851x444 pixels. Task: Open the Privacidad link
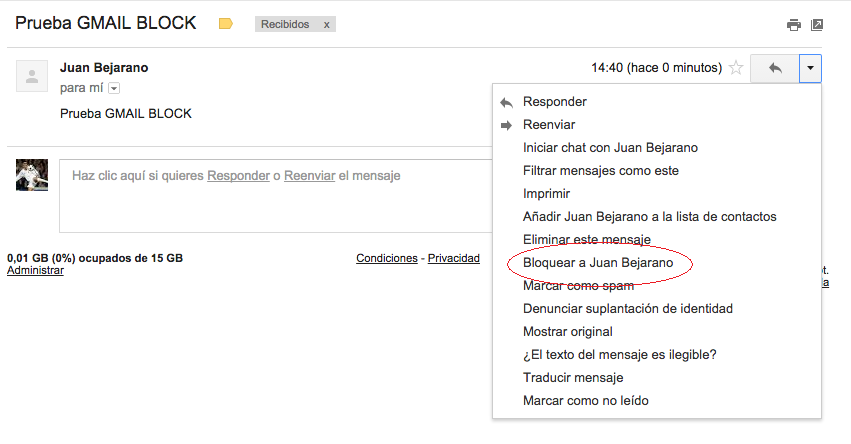click(454, 258)
